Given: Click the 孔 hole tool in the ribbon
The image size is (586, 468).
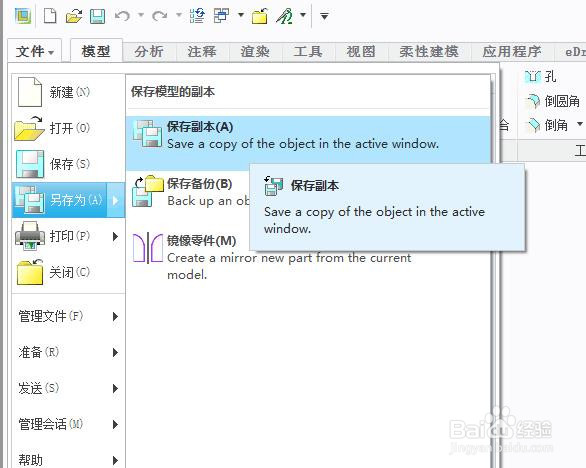Looking at the screenshot, I should pos(541,77).
